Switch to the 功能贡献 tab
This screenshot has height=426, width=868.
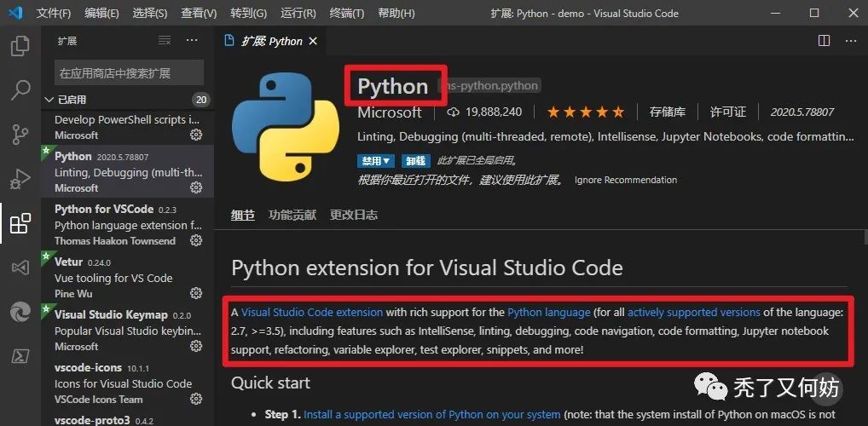[292, 216]
